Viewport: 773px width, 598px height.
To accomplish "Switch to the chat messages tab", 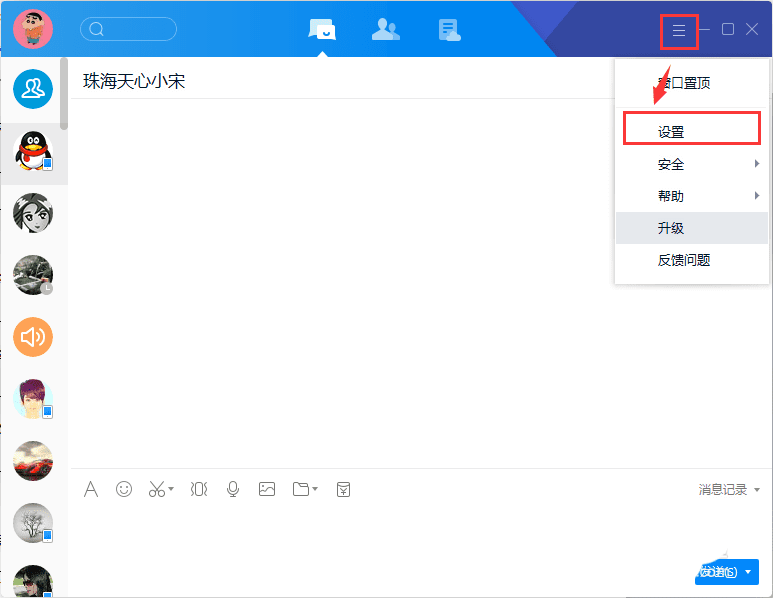I will 322,30.
